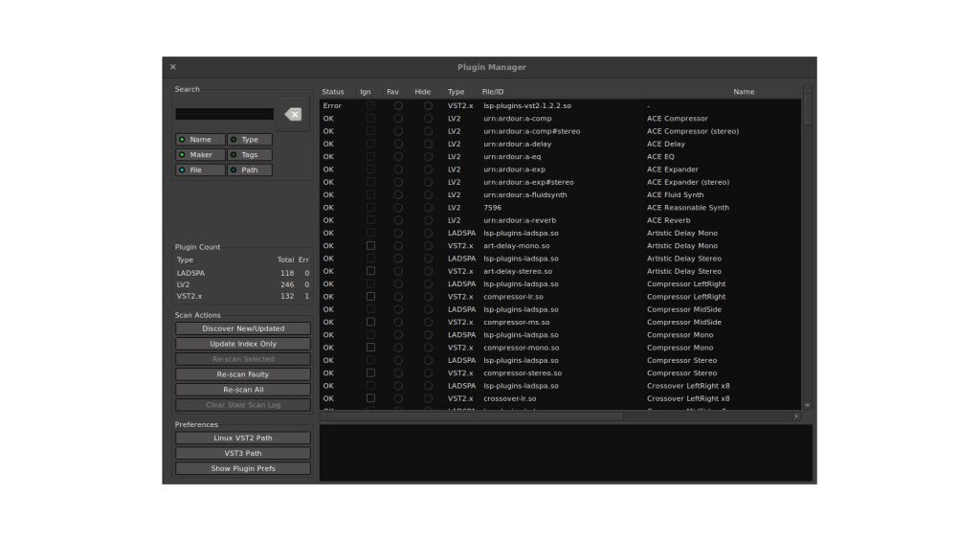Sort plugins by Type column header
This screenshot has height=541, width=980.
pos(456,92)
